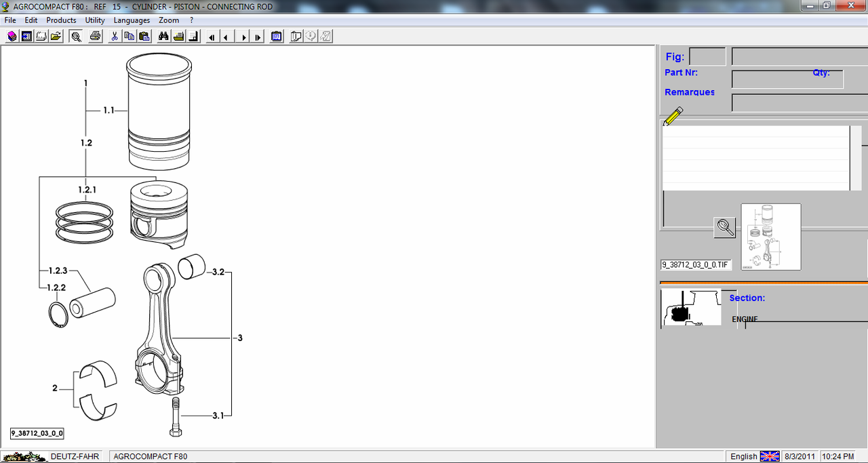Image resolution: width=868 pixels, height=463 pixels.
Task: Click the copy documents icon
Action: pos(130,37)
